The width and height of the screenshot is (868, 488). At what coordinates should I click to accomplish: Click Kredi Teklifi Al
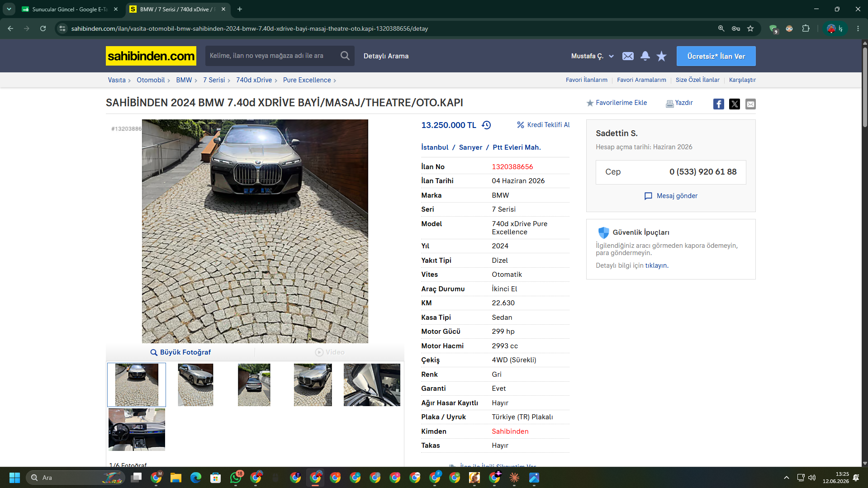(x=543, y=125)
